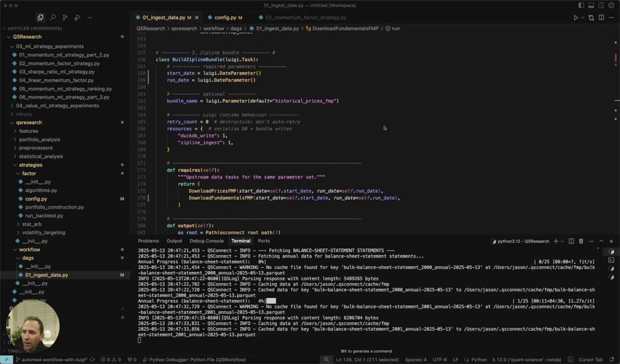Click Python Debugger status bar entry
The image size is (620, 364).
click(194, 360)
